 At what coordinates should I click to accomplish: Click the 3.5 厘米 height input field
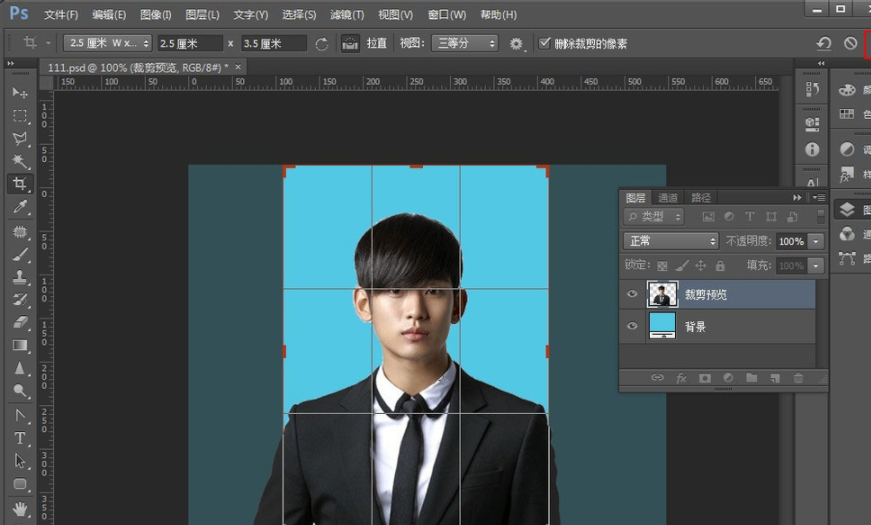[x=273, y=44]
